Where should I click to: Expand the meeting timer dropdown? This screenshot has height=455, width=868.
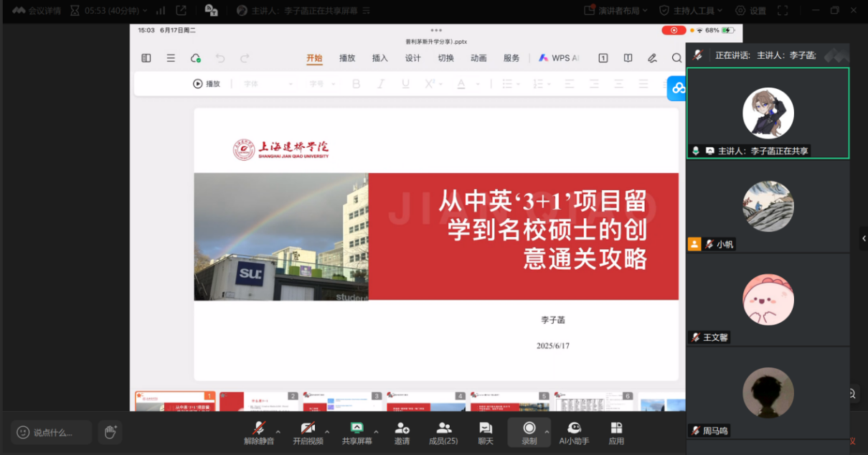pyautogui.click(x=146, y=11)
